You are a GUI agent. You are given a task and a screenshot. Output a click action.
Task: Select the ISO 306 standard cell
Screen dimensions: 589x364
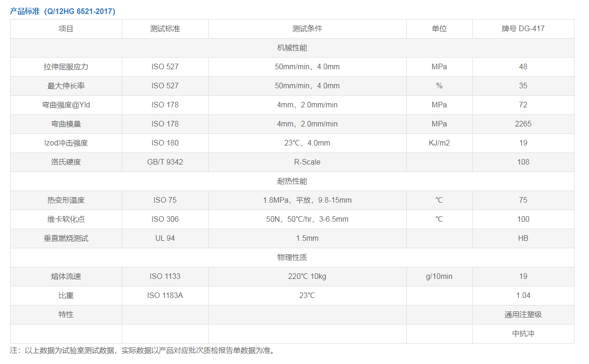click(x=165, y=219)
